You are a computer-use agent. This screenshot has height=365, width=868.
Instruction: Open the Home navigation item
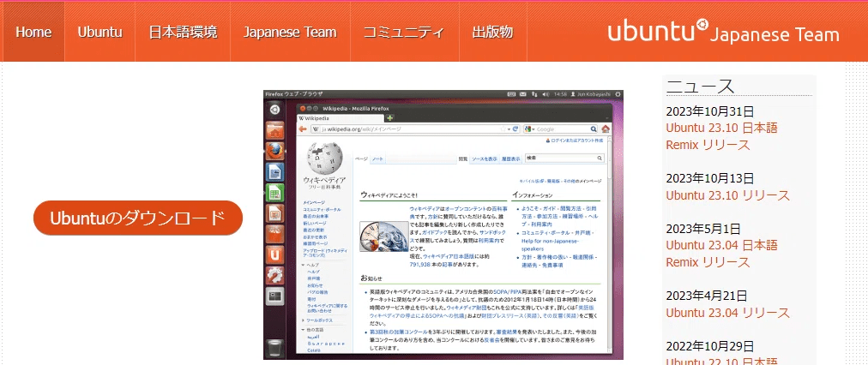[x=33, y=33]
